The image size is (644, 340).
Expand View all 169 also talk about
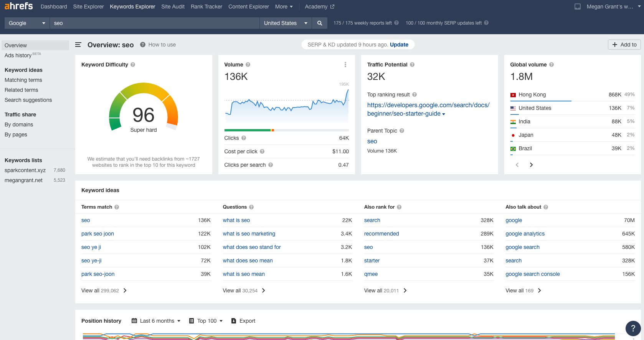coord(523,290)
